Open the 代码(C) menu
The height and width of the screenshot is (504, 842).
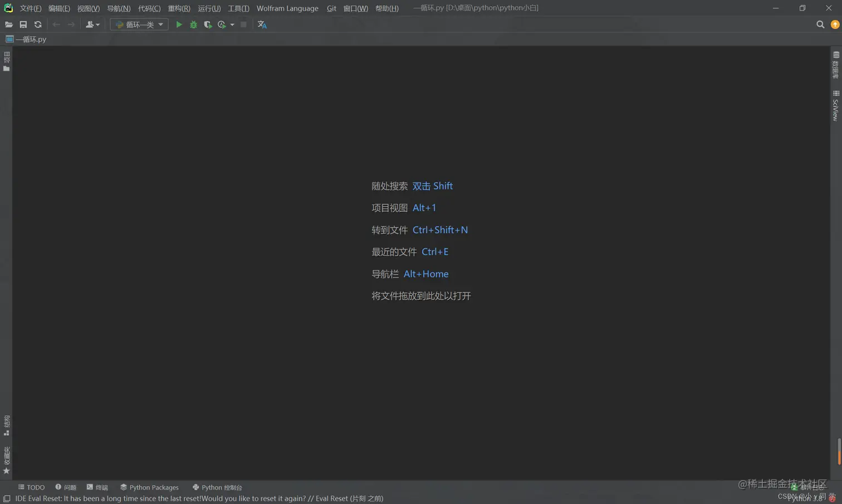tap(149, 8)
